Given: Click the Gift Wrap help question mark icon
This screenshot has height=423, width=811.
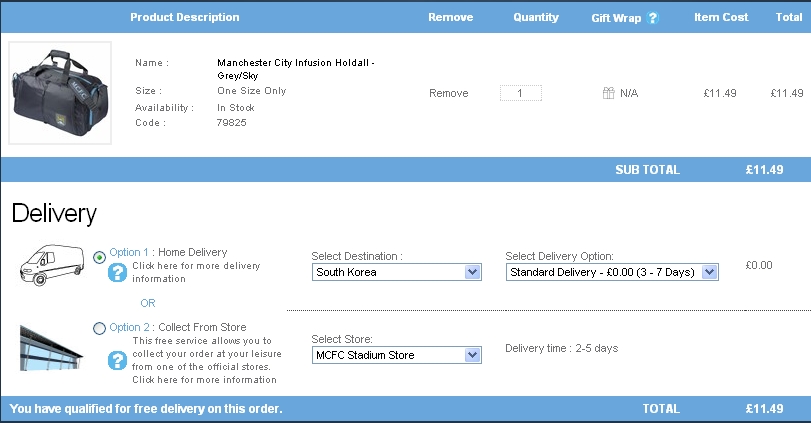Looking at the screenshot, I should (x=653, y=18).
